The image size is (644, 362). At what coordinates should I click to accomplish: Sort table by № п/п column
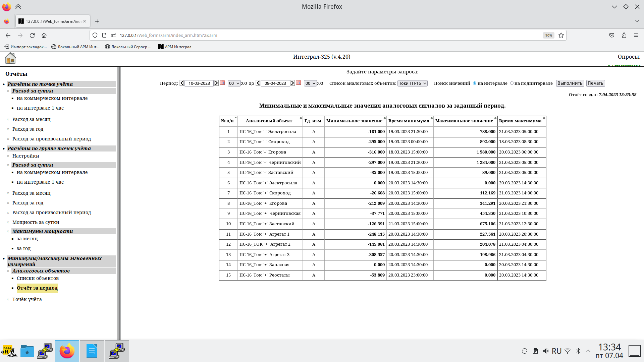[x=228, y=121]
